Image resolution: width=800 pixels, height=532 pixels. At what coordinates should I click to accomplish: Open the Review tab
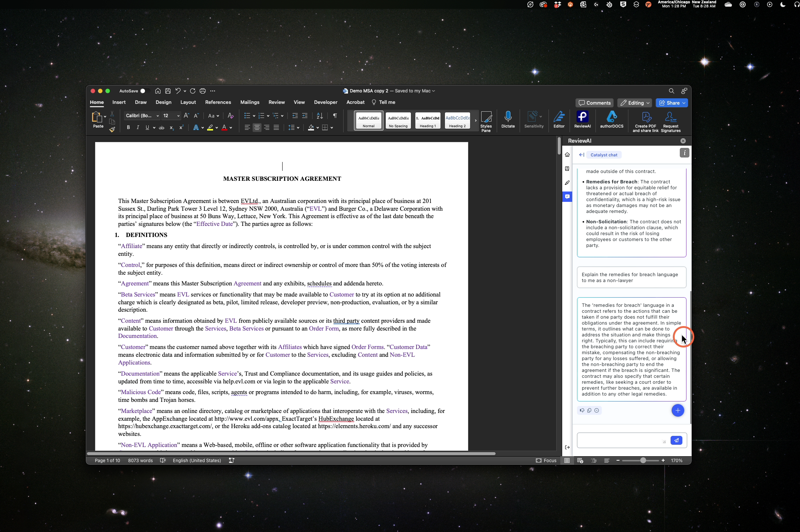pyautogui.click(x=276, y=102)
